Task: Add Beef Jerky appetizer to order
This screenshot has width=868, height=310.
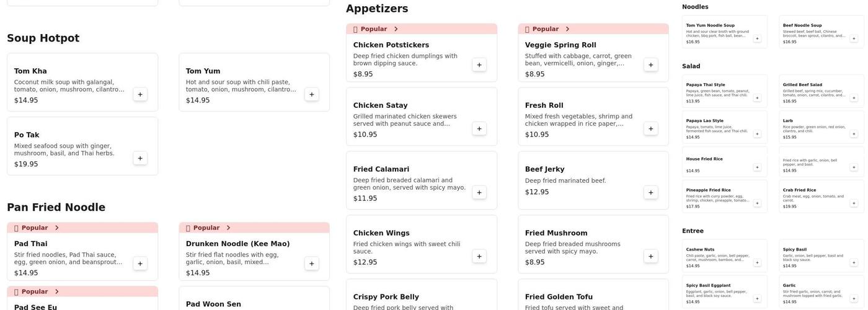Action: 650,192
